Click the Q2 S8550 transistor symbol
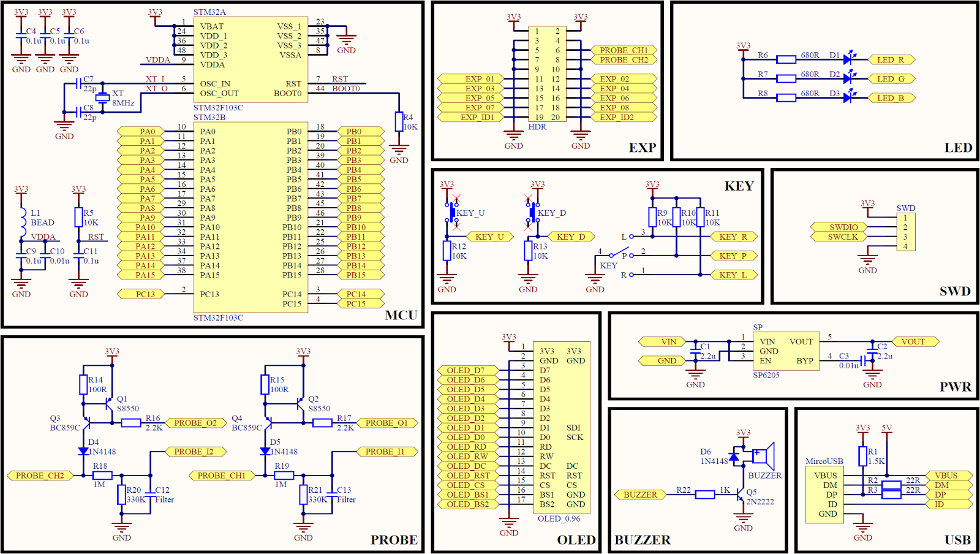 coord(301,404)
